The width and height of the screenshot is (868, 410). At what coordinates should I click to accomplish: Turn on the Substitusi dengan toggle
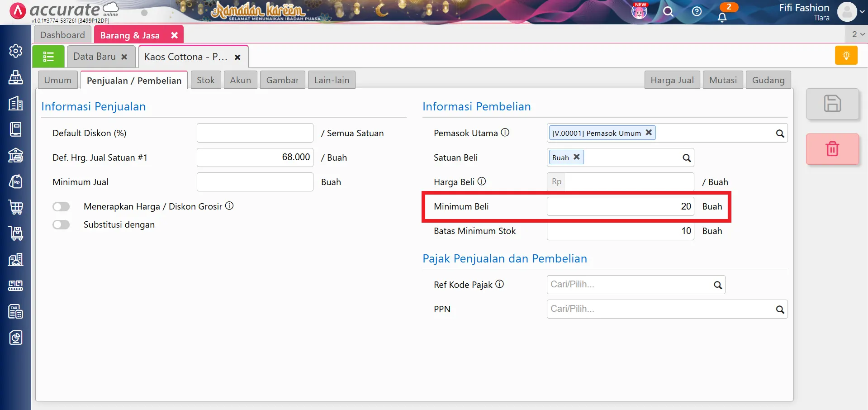[61, 224]
